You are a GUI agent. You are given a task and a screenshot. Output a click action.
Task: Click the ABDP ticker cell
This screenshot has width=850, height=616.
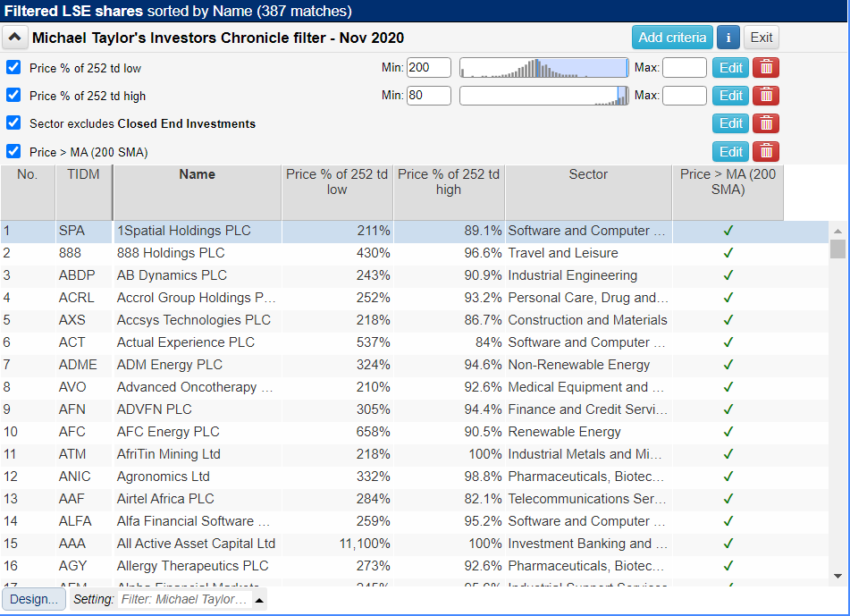83,275
